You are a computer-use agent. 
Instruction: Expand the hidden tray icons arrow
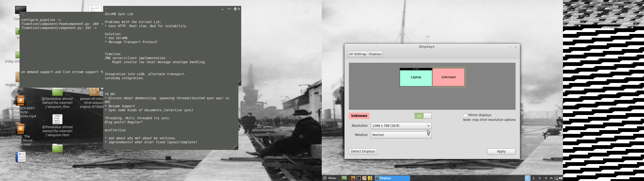tap(551, 178)
